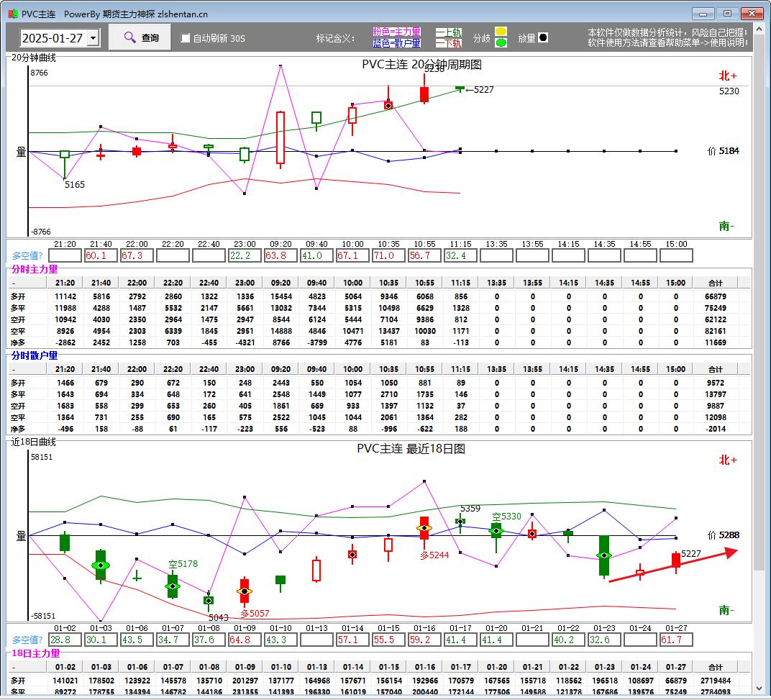
Task: Click the yellow 分歧 legend marker
Action: click(x=501, y=32)
